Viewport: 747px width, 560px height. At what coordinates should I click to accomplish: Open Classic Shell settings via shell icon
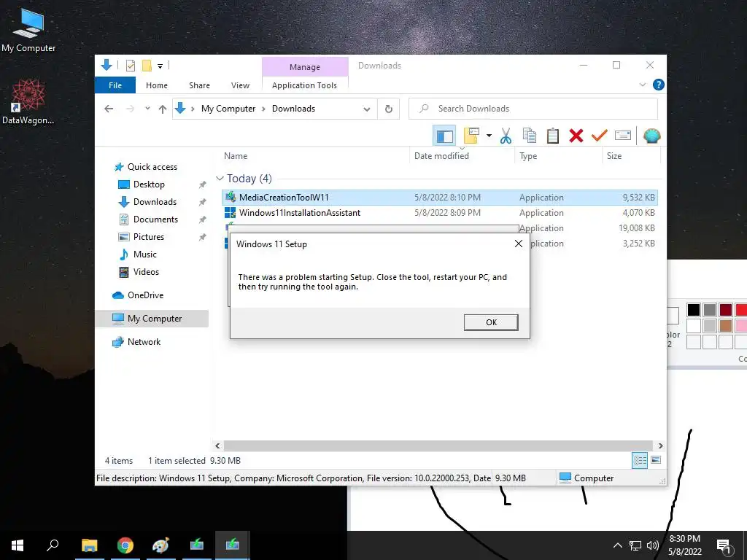[x=651, y=136]
